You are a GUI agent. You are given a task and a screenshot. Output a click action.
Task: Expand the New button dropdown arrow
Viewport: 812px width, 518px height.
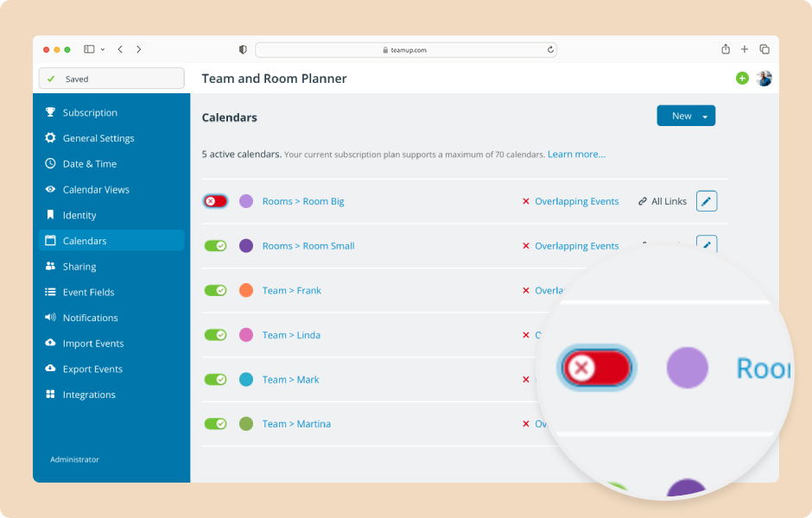click(x=705, y=116)
